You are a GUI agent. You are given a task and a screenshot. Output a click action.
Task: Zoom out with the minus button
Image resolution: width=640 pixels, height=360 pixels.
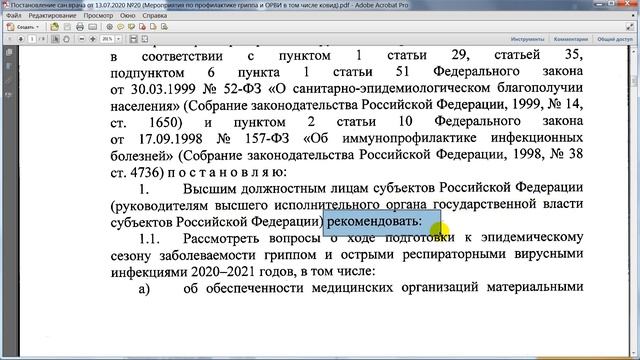[82, 39]
